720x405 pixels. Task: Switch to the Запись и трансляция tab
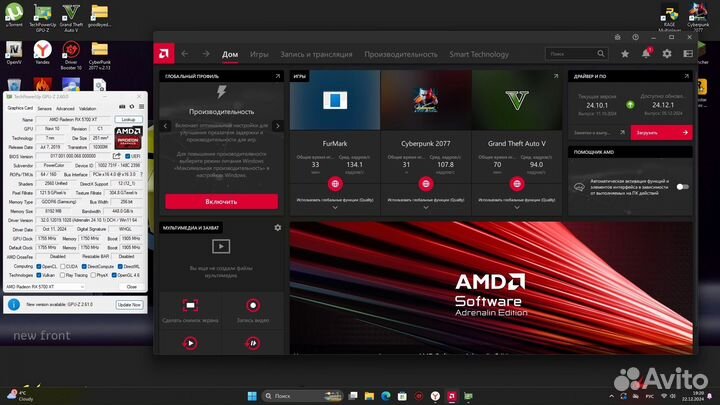(x=316, y=54)
